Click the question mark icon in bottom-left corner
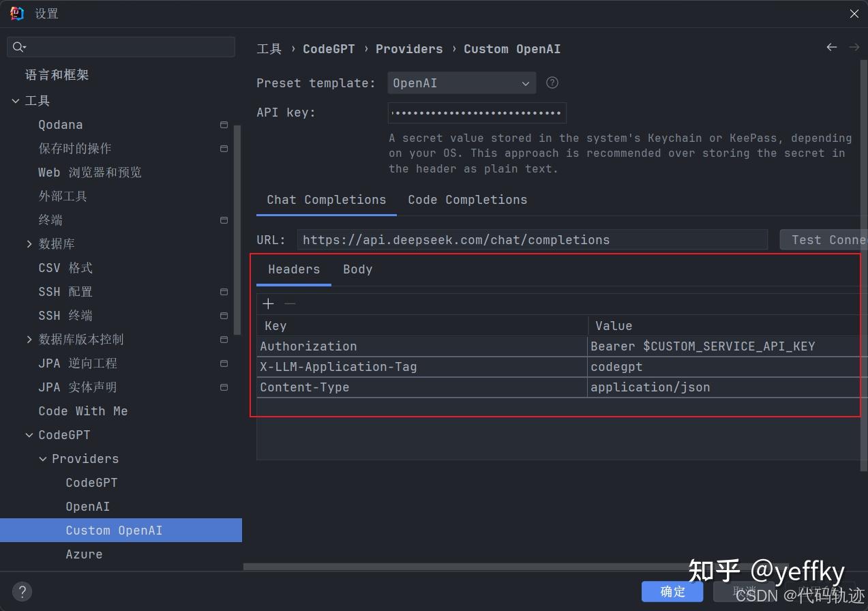This screenshot has width=868, height=611. pos(22,591)
